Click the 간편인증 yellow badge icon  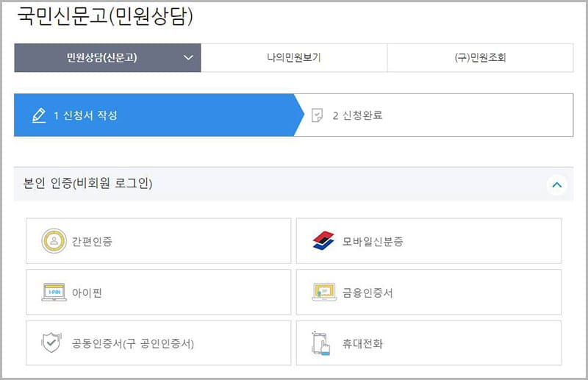point(54,240)
